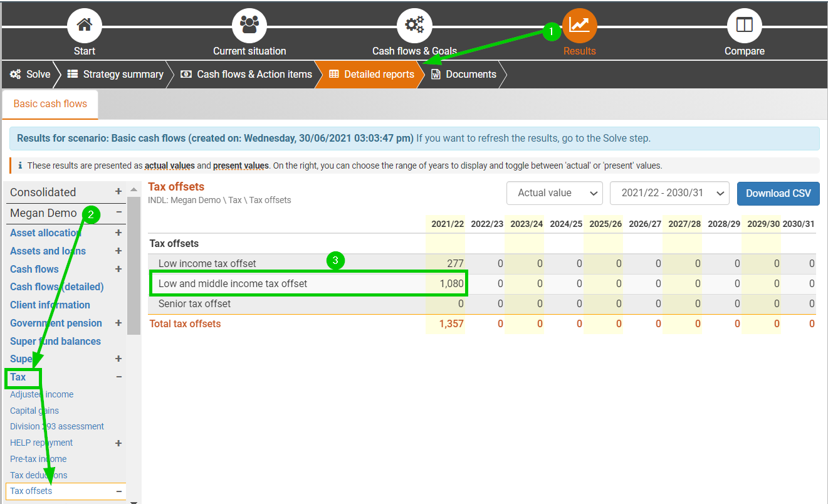Collapse the Megan Demo section
Image resolution: width=828 pixels, height=504 pixels.
(x=118, y=213)
